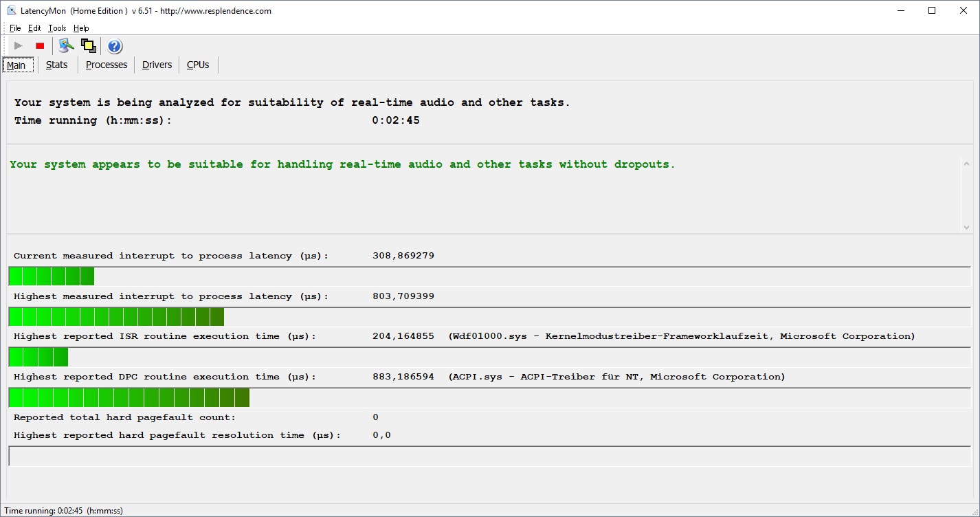
Task: Click 'Highest reported ISR routine execution time' label
Action: pyautogui.click(x=165, y=336)
